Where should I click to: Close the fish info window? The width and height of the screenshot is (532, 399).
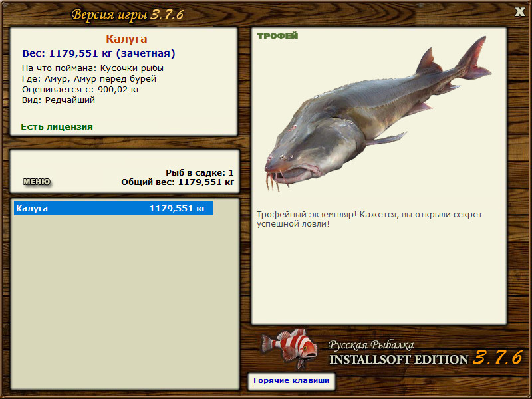tap(519, 12)
